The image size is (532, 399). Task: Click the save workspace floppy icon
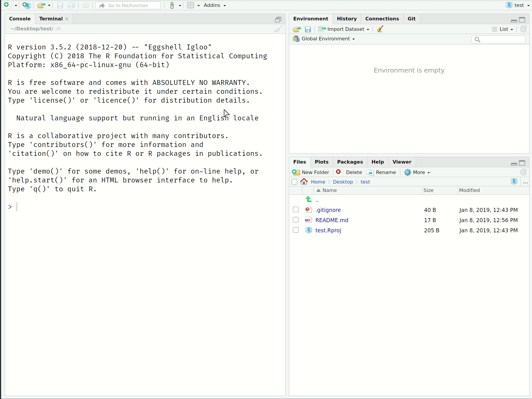click(x=308, y=29)
